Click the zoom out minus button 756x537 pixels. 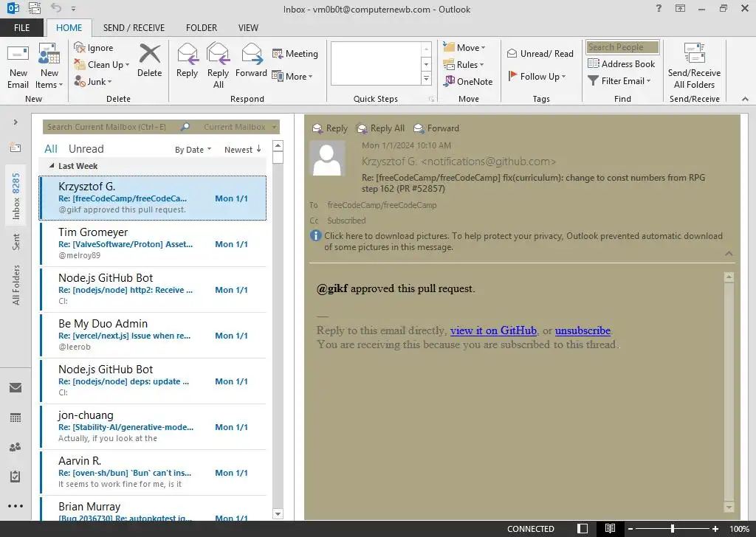630,528
